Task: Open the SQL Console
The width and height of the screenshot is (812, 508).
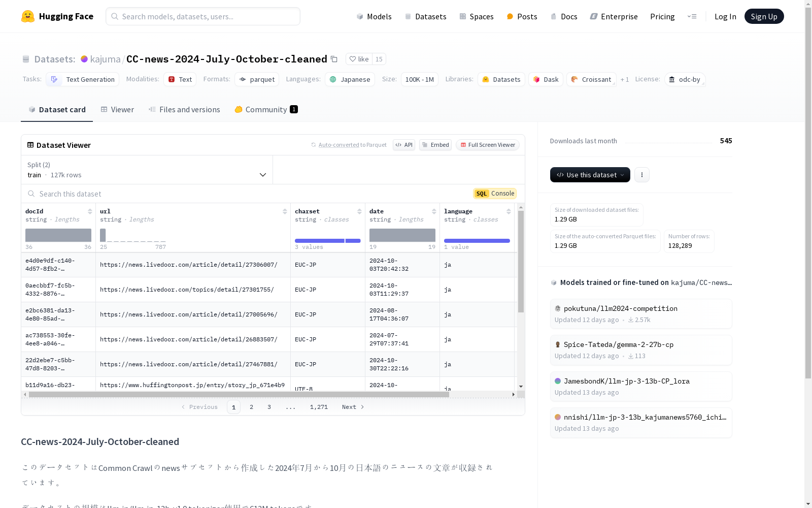Action: point(495,194)
